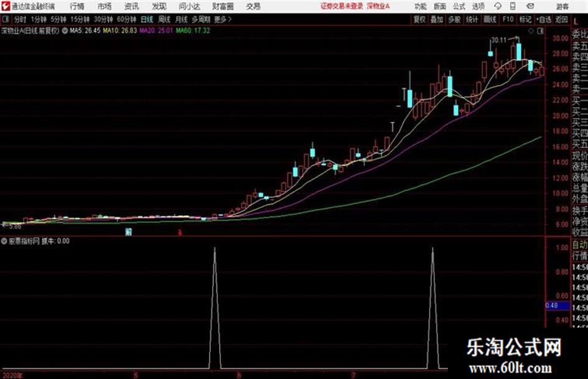Open the 公式 menu
Screen dimensions: 588x379
point(459,6)
